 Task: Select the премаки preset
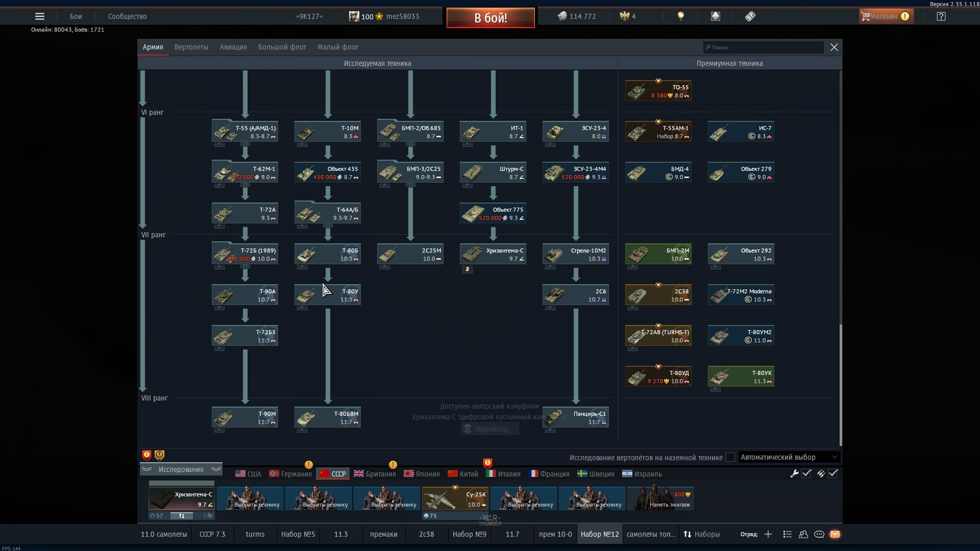tap(384, 534)
